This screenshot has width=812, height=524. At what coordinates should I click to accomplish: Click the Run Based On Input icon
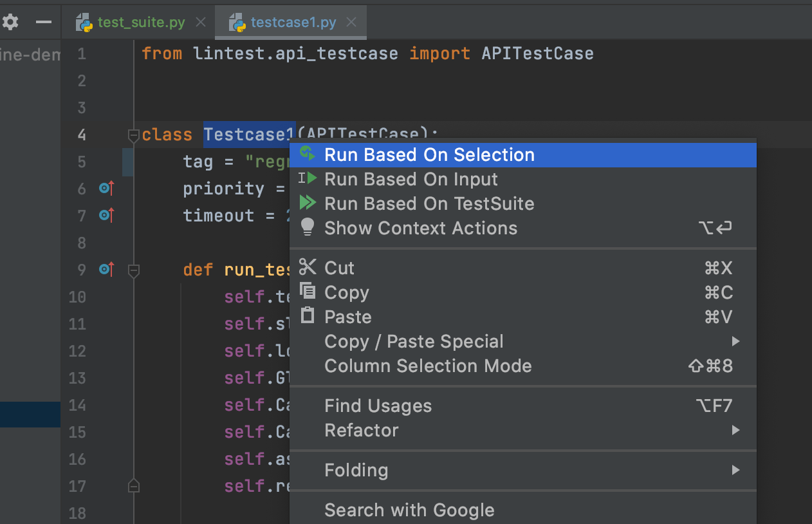(x=308, y=179)
